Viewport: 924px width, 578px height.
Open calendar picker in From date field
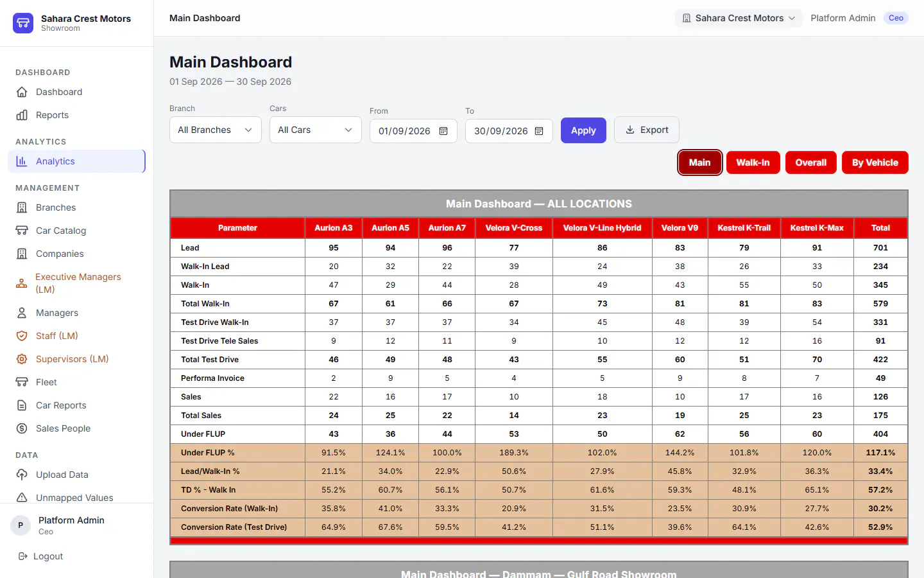coord(443,131)
